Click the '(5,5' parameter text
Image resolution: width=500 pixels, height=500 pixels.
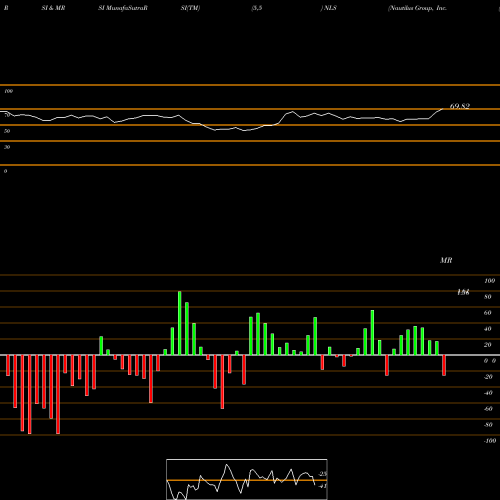(x=257, y=8)
